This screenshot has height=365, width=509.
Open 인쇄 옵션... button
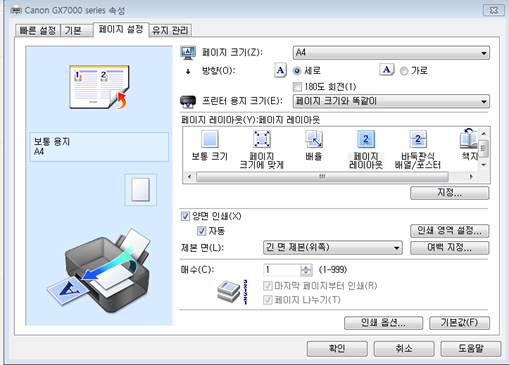pyautogui.click(x=383, y=322)
